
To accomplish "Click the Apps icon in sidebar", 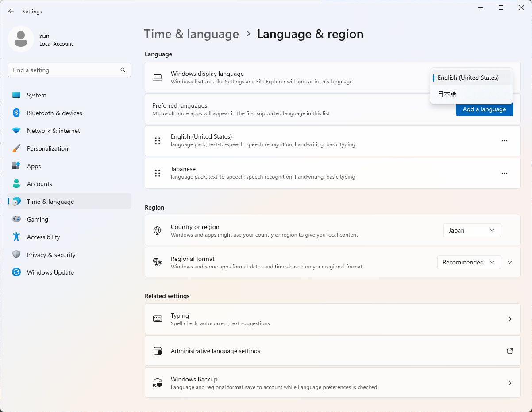I will click(16, 166).
